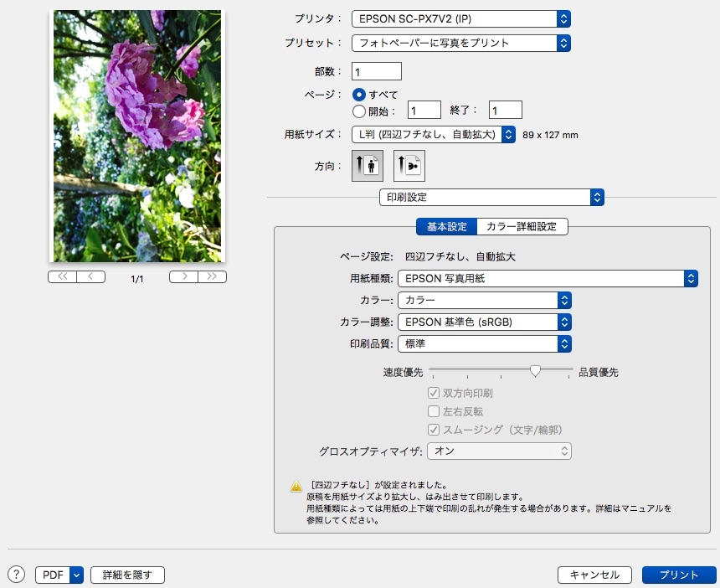
Task: Toggle the 双方向印刷 checkbox
Action: click(433, 393)
